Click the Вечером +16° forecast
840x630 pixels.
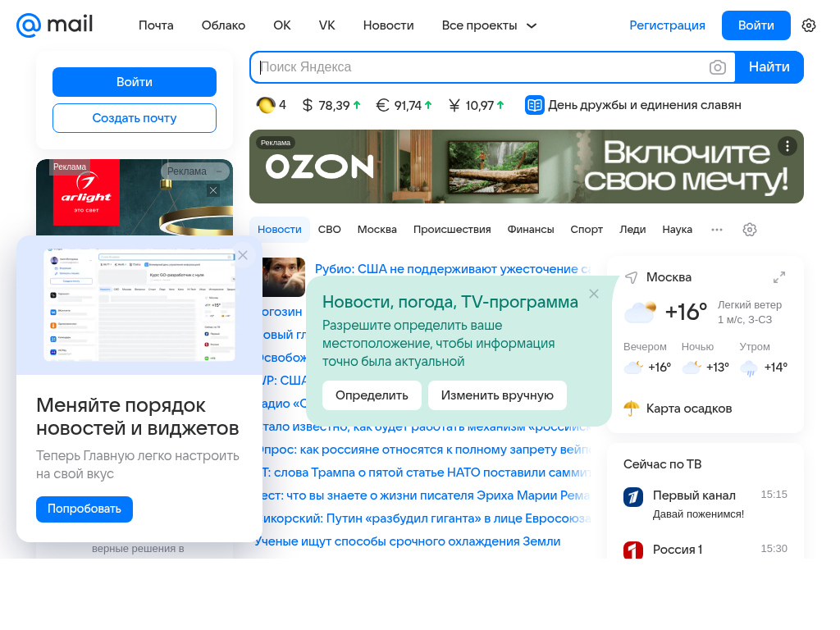pos(646,358)
